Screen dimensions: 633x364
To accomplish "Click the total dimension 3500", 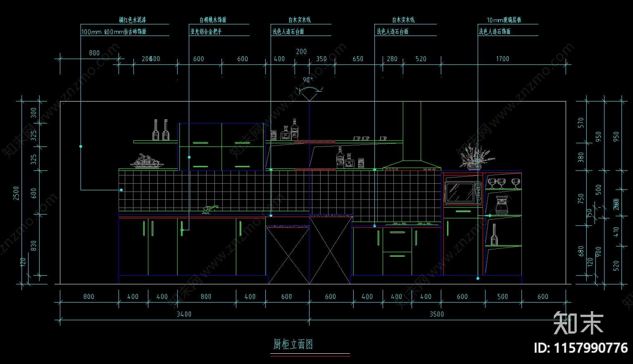I will point(437,314).
